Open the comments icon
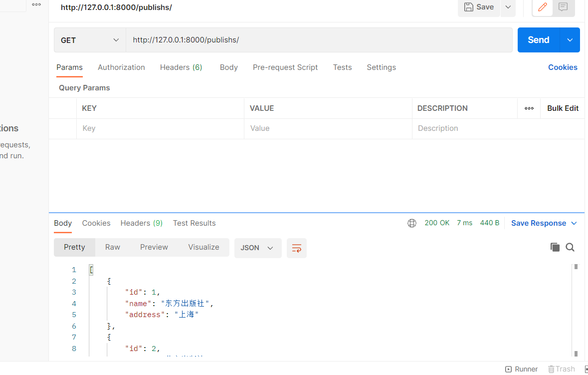The width and height of the screenshot is (588, 375). tap(563, 7)
